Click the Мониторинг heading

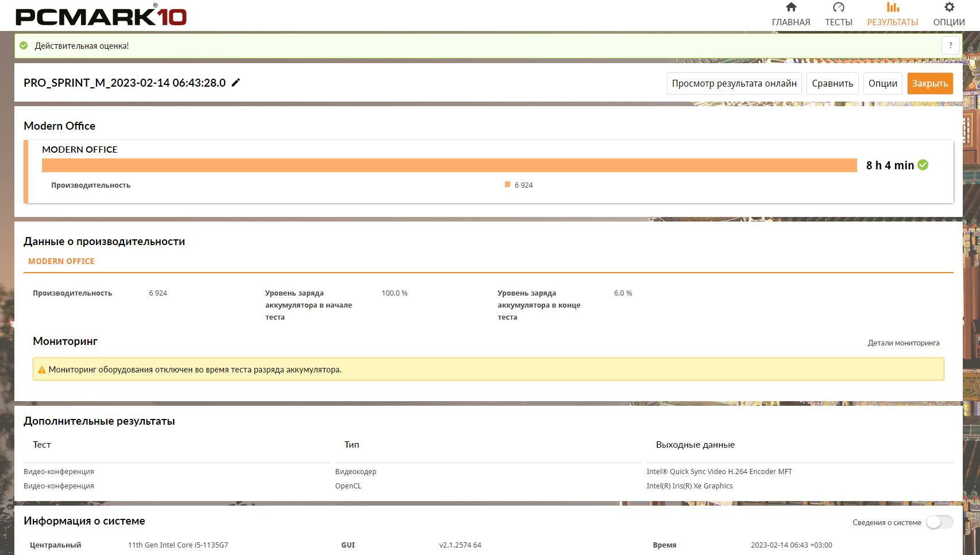coord(65,341)
